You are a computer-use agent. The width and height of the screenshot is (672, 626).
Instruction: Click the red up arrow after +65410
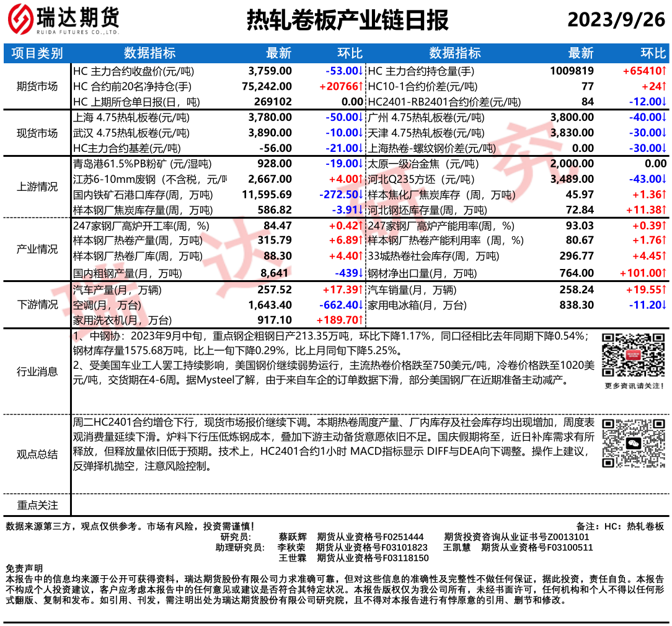click(664, 71)
